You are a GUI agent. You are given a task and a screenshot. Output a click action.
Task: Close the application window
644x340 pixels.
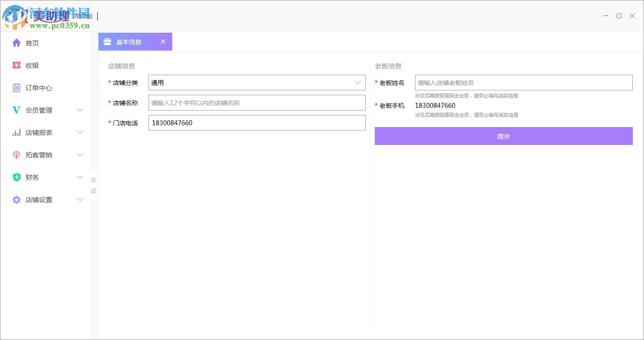(632, 16)
